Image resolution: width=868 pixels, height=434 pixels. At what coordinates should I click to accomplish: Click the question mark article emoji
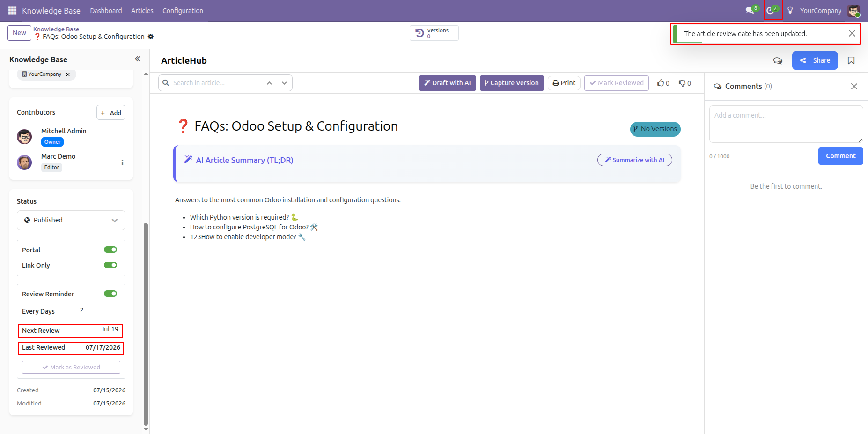tap(183, 126)
